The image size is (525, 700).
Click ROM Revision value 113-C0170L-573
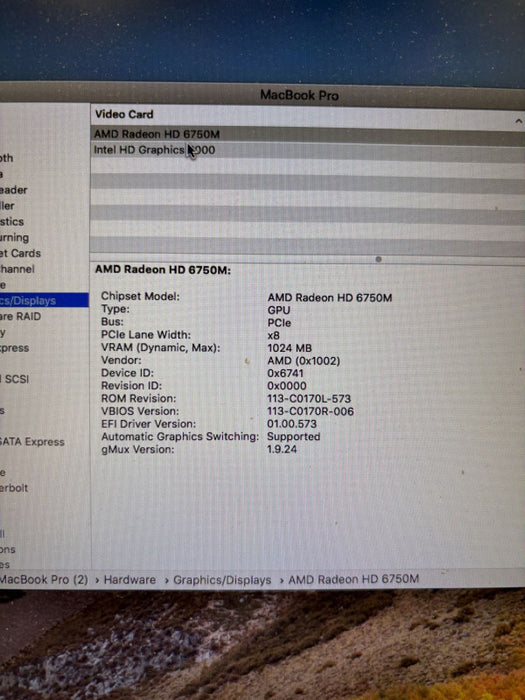(309, 399)
